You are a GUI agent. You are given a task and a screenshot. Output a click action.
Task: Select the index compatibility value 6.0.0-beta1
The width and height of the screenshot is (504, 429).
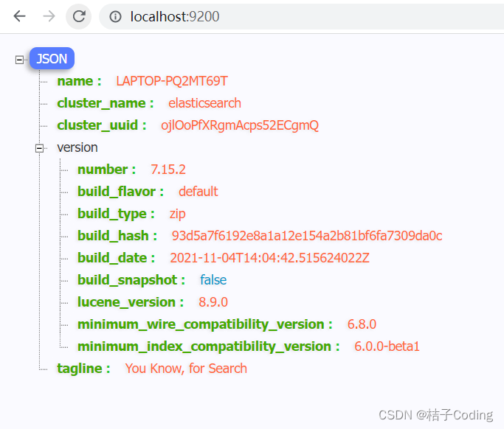(387, 346)
